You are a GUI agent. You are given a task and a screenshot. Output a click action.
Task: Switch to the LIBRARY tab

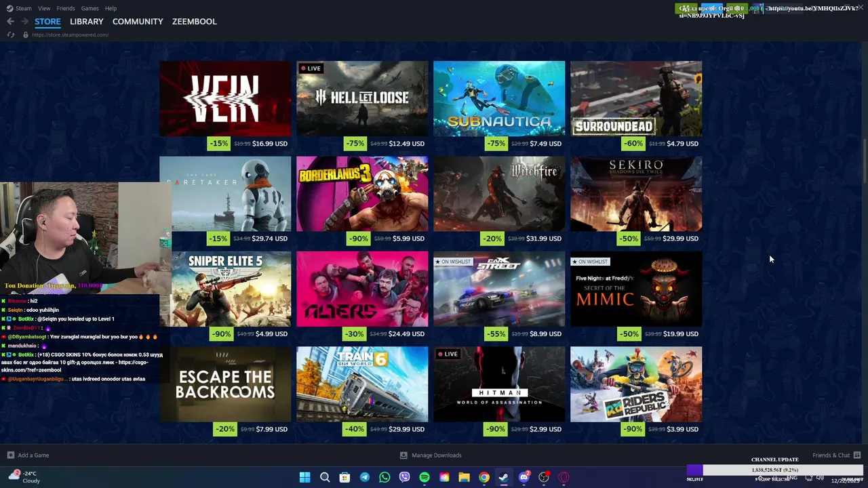click(87, 22)
